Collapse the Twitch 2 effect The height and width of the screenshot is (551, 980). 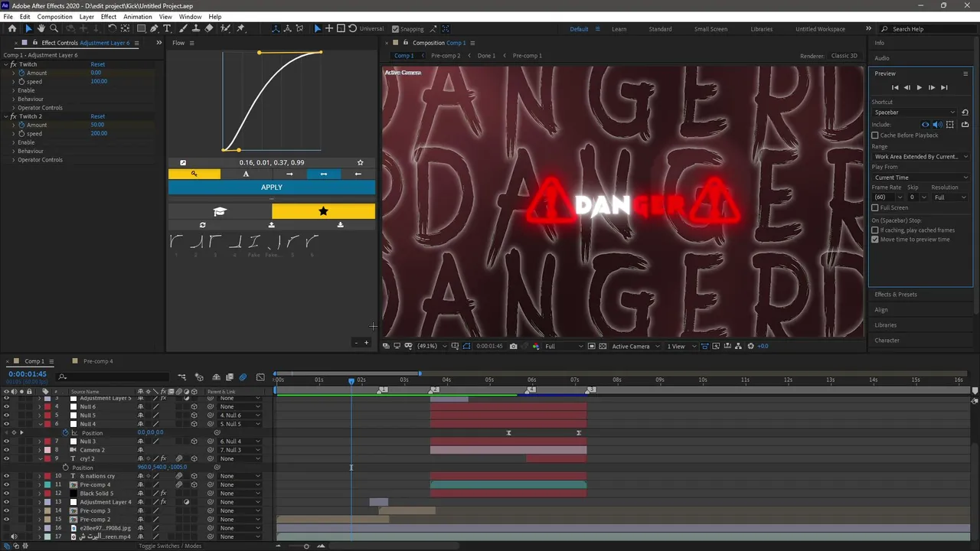(6, 116)
